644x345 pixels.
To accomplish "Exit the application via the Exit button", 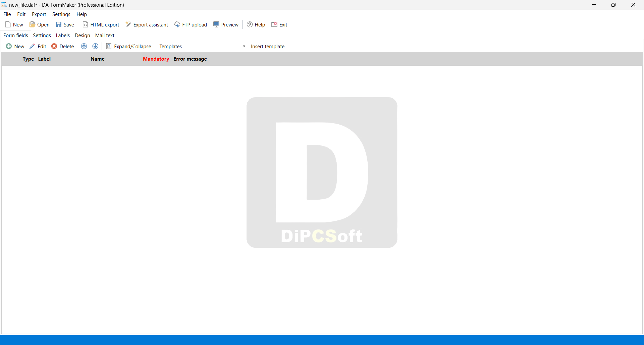I will click(279, 24).
